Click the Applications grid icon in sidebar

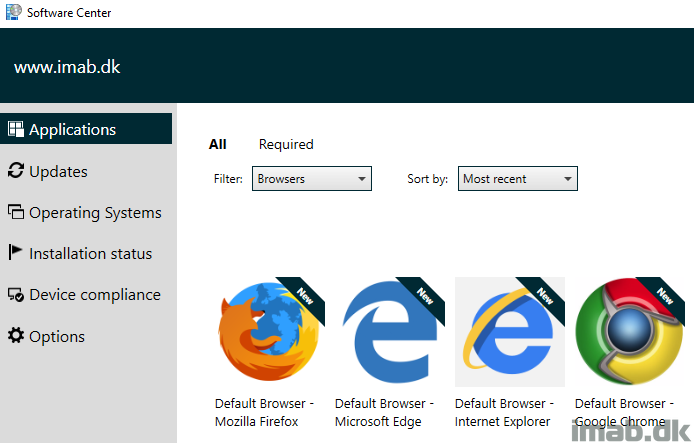tap(16, 129)
